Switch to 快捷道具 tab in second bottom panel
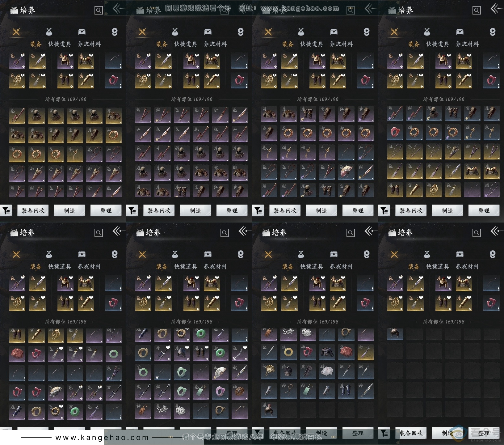504x445 pixels. pyautogui.click(x=186, y=267)
